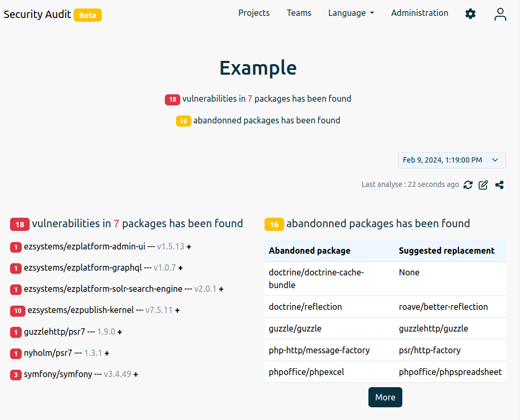520x420 pixels.
Task: Open the settings gear icon
Action: point(470,14)
